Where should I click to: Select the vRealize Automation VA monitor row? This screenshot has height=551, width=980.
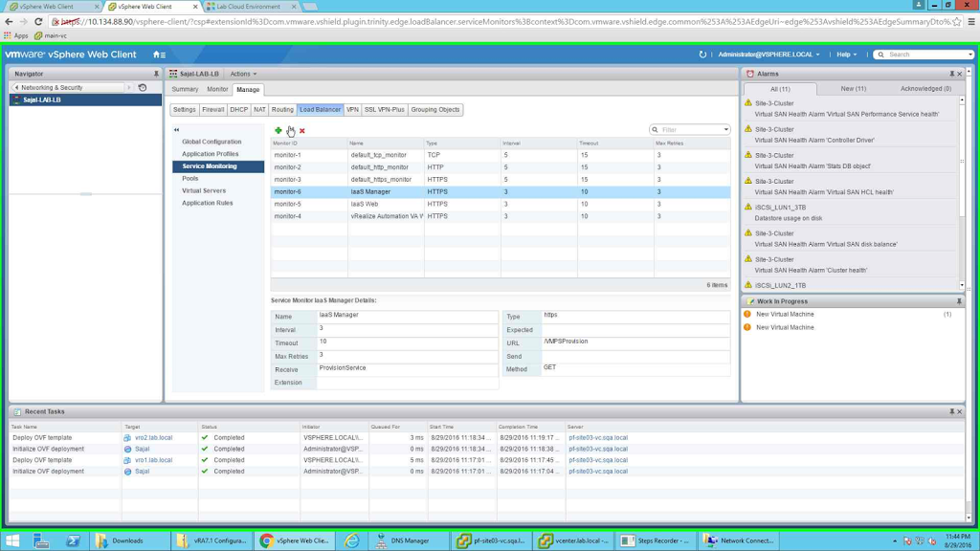[x=500, y=216]
